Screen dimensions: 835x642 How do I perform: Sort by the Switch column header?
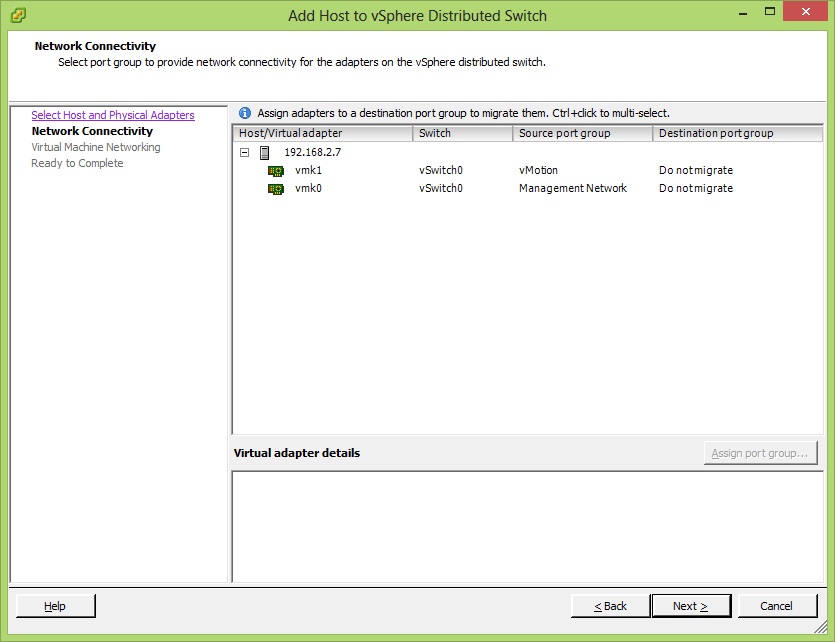[462, 133]
